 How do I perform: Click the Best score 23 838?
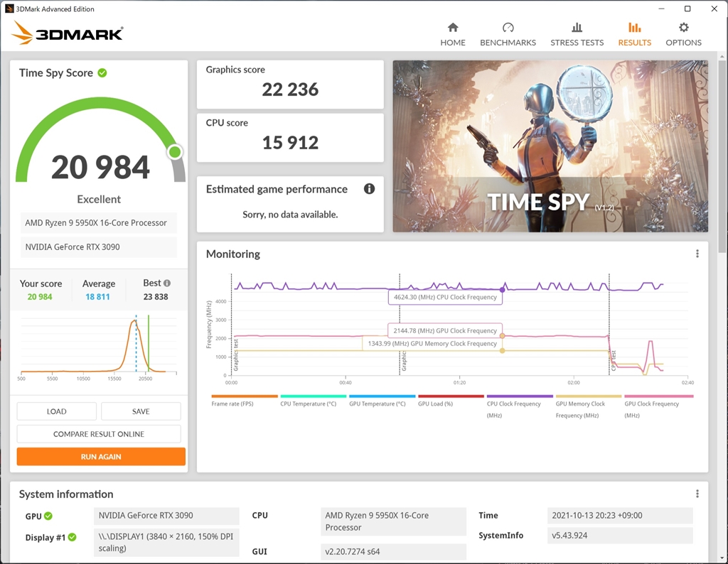click(x=156, y=297)
